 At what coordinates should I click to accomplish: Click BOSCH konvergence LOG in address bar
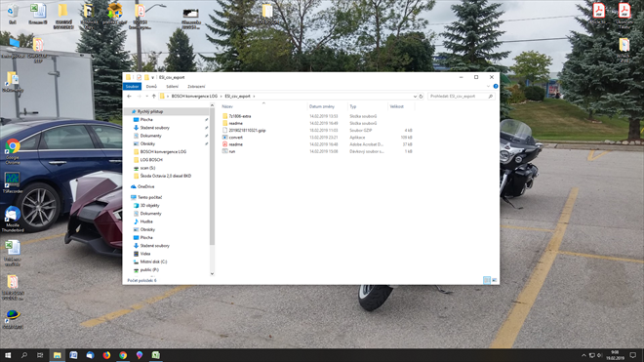coord(194,97)
